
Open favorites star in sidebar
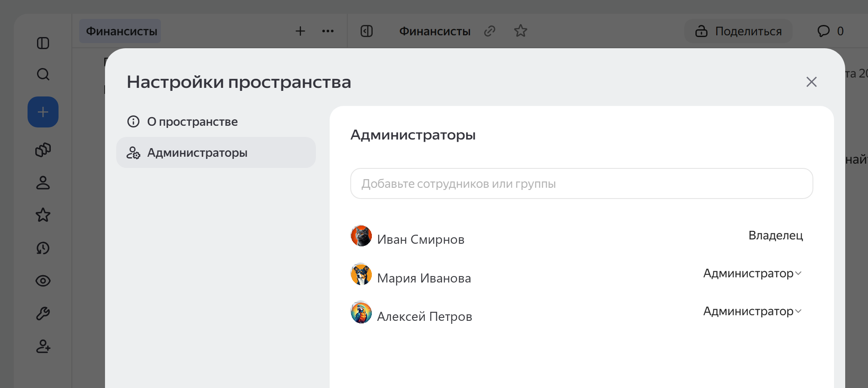(43, 215)
